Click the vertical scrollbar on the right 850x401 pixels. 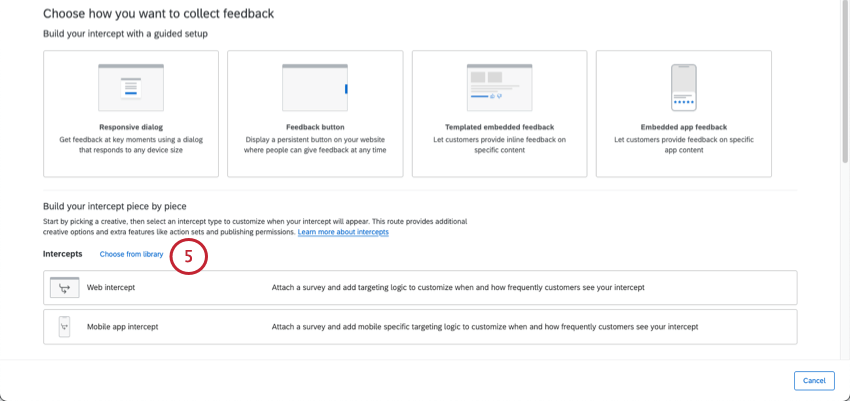[846, 81]
